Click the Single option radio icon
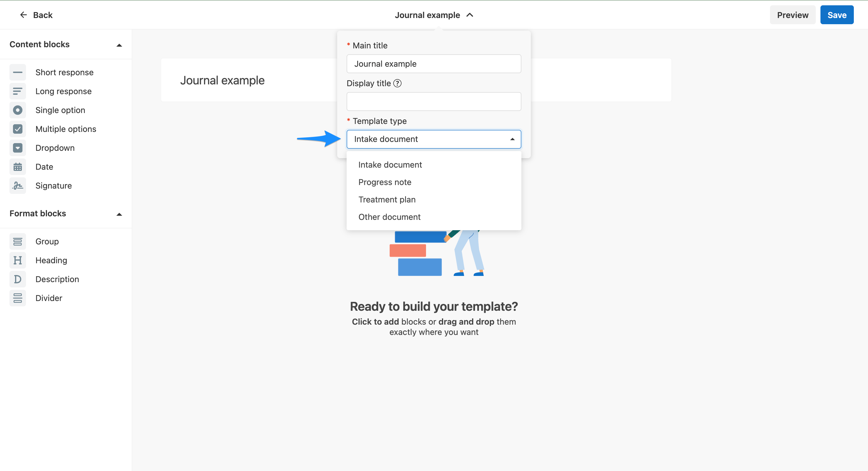868x471 pixels. click(x=17, y=110)
